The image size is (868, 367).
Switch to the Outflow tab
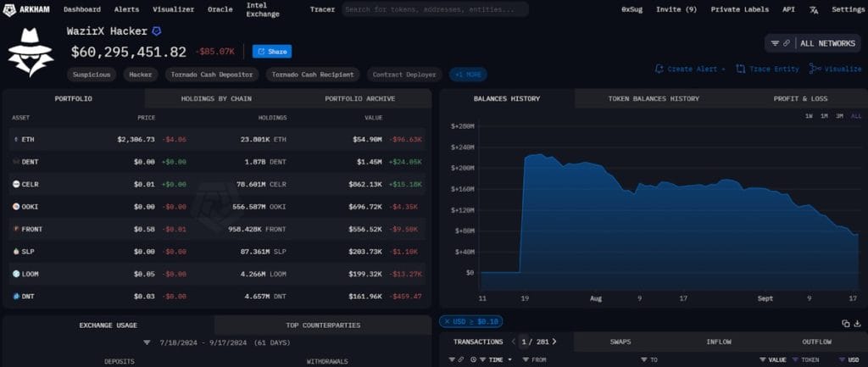click(816, 342)
